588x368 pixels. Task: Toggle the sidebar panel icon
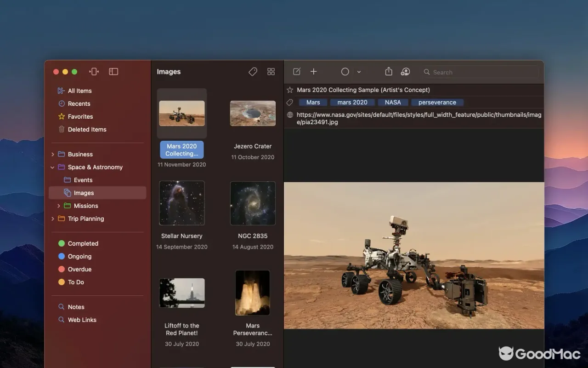click(x=113, y=72)
